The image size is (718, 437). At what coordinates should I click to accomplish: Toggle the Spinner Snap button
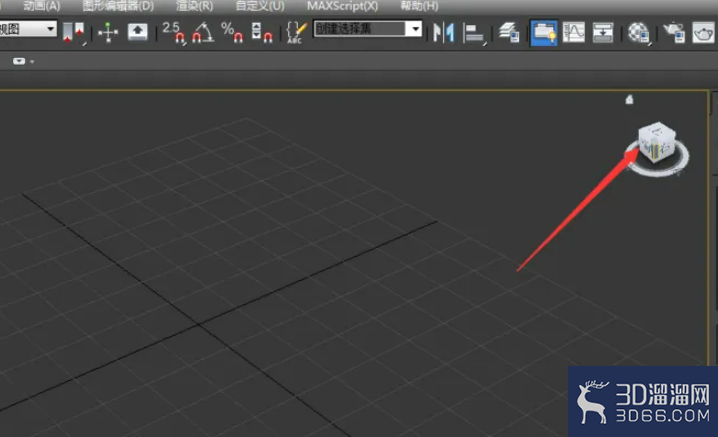[262, 33]
